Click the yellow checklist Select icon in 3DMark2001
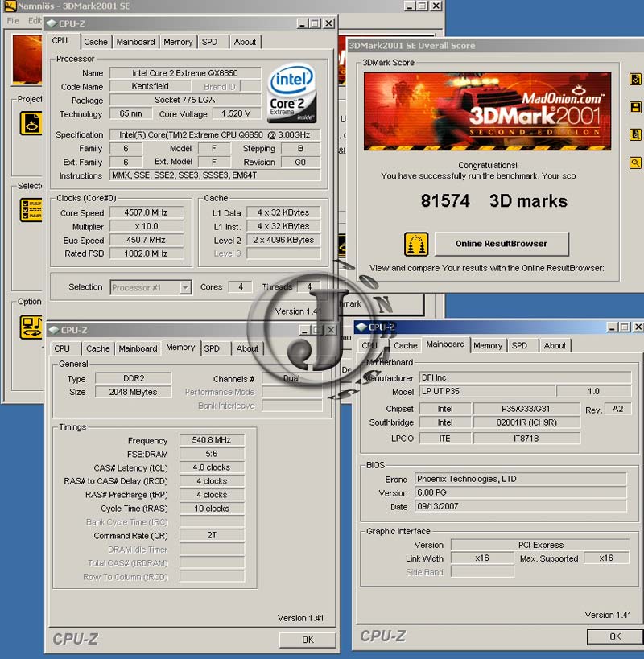The height and width of the screenshot is (659, 644). point(31,210)
